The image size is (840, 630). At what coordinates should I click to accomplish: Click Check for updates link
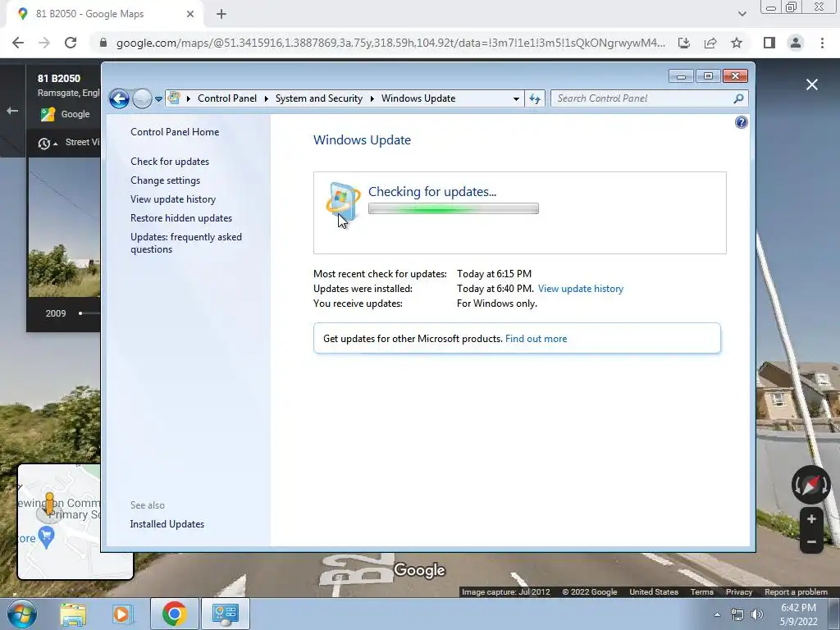coord(170,162)
